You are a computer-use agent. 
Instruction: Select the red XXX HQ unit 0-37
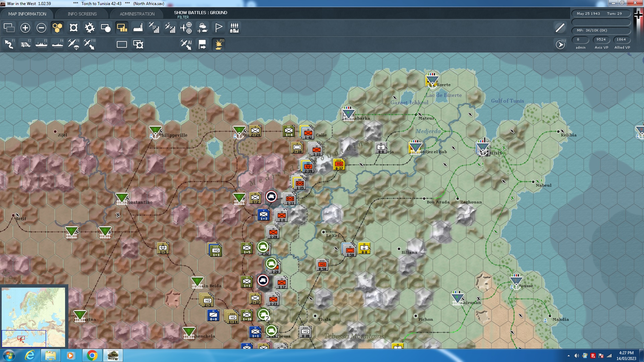tap(339, 164)
